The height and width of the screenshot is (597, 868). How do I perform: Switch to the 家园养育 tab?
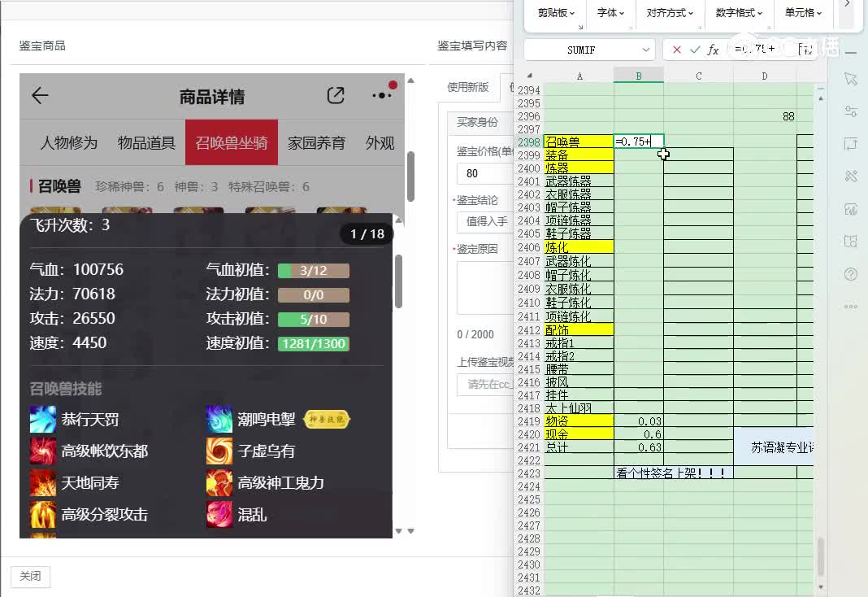point(316,143)
